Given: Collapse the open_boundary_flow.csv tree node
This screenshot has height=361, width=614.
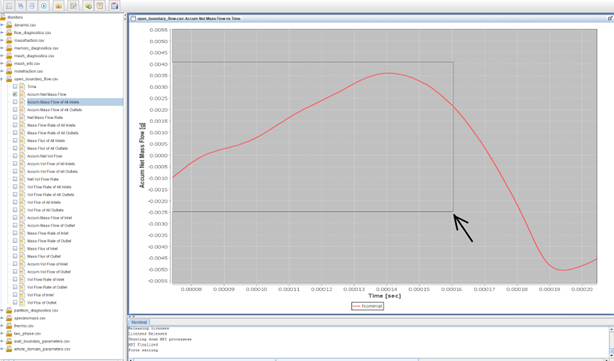Looking at the screenshot, I should tap(2, 79).
